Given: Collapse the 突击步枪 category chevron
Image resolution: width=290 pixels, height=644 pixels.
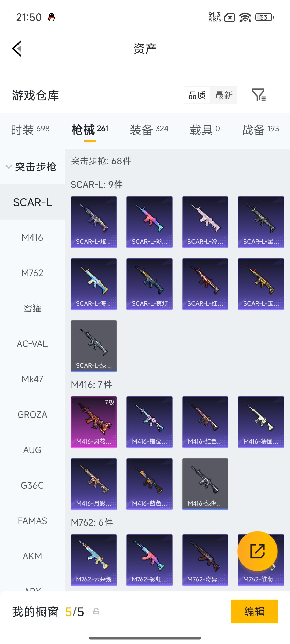Looking at the screenshot, I should (9, 167).
